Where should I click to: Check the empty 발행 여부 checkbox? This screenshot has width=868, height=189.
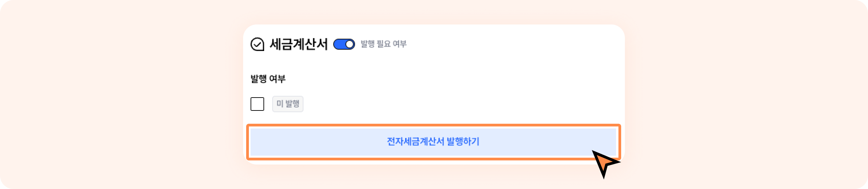(257, 104)
